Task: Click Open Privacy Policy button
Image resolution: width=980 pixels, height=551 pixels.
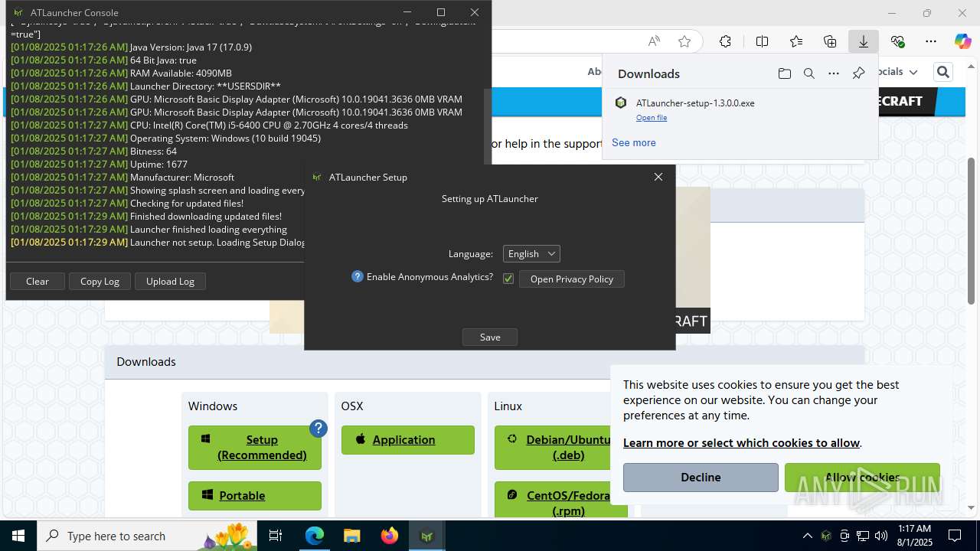Action: [x=572, y=279]
